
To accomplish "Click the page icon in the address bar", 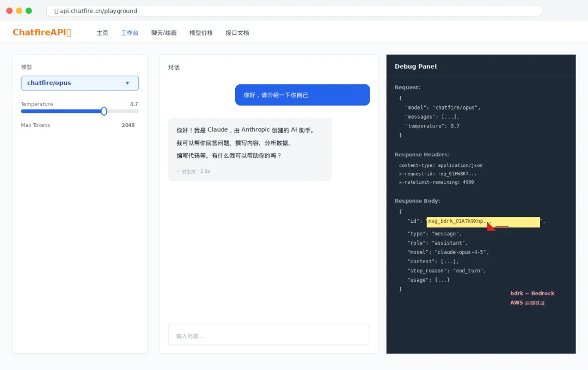I will 56,11.
